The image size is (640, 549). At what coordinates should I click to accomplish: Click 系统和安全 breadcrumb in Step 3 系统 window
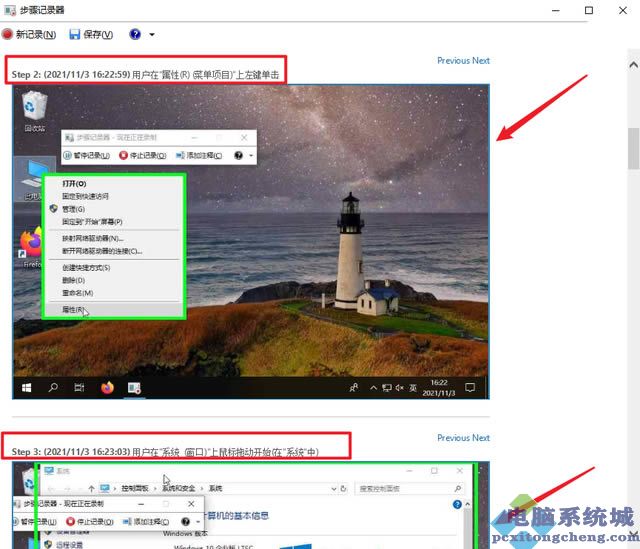coord(179,489)
